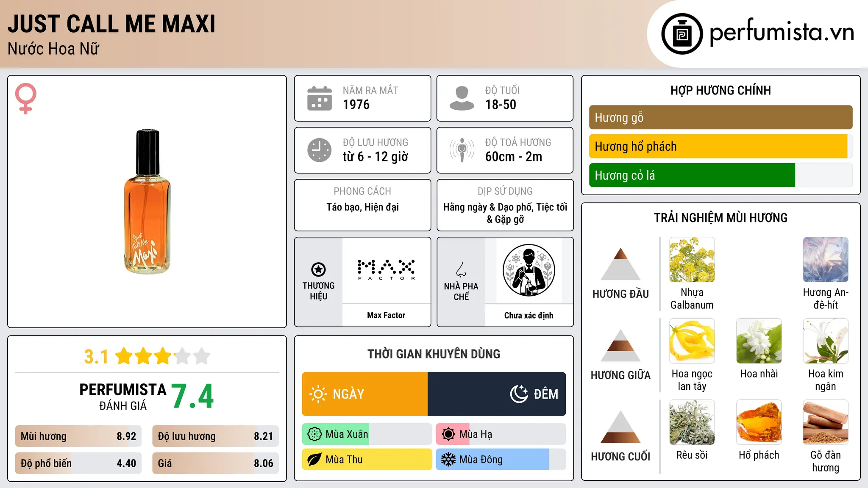Click the nose icon above Nhà pha chế
Image resolution: width=868 pixels, height=488 pixels.
(x=461, y=269)
